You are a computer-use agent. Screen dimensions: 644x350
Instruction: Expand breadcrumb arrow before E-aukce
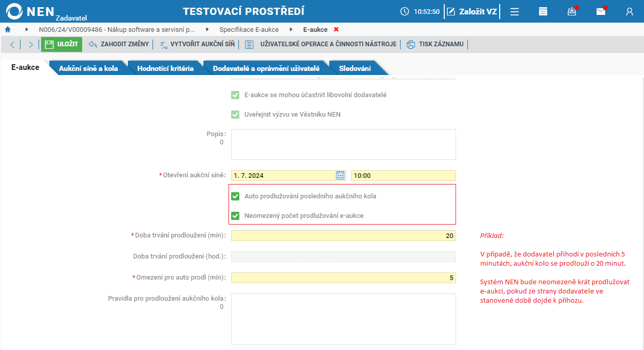click(291, 29)
